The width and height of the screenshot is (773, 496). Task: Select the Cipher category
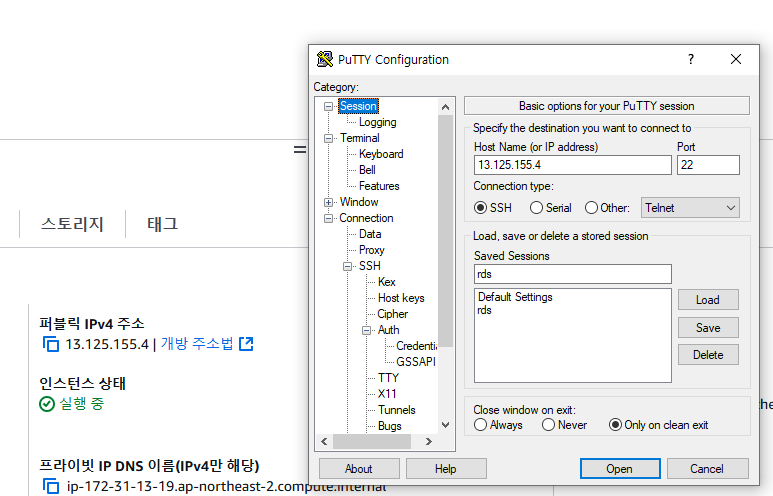[393, 314]
